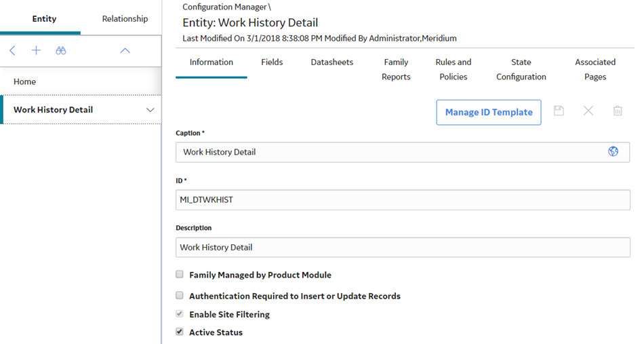Click the Manage ID Template button
Viewport: 644px width, 344px height.
(x=489, y=112)
